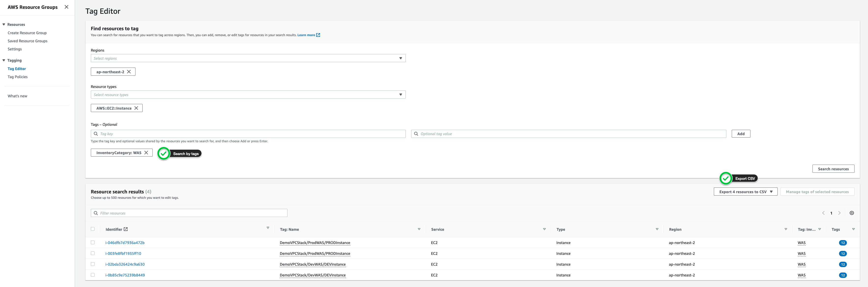The height and width of the screenshot is (287, 868).
Task: Open the Select regions dropdown
Action: coord(248,58)
